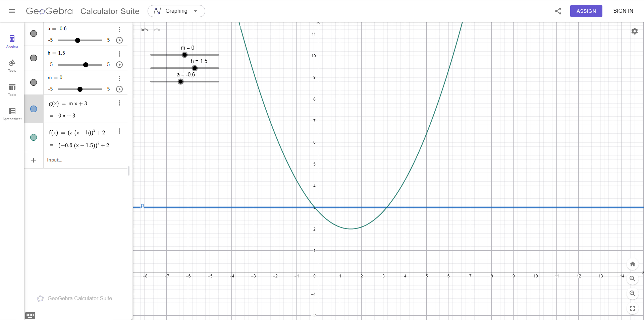Click the a = -0.6 slider knob on graph
Screen dimensions: 644x320
(x=180, y=81)
